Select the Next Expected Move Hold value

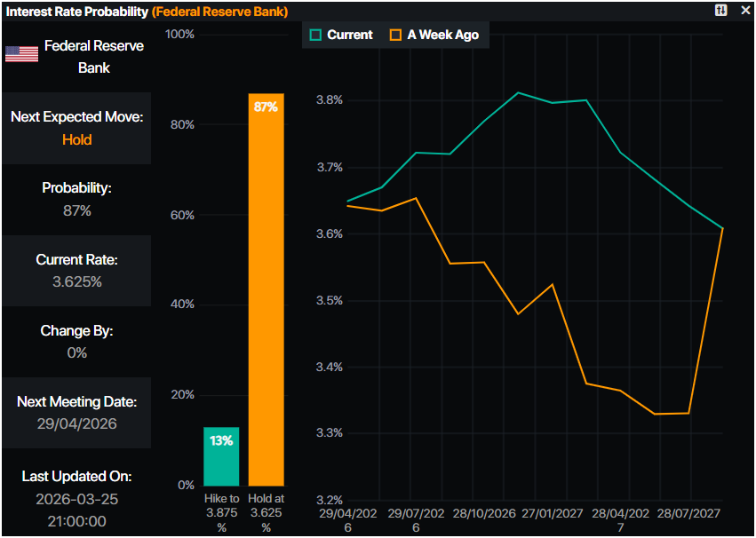pos(76,139)
